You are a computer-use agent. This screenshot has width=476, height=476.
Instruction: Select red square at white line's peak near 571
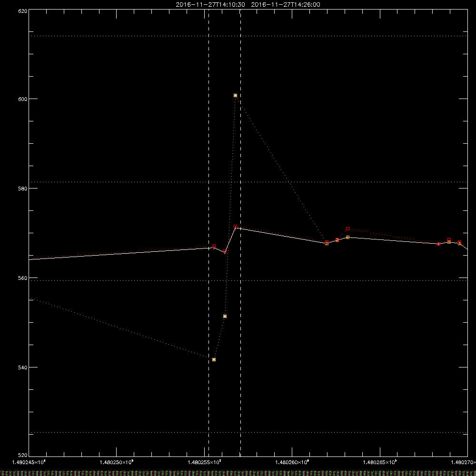click(235, 227)
